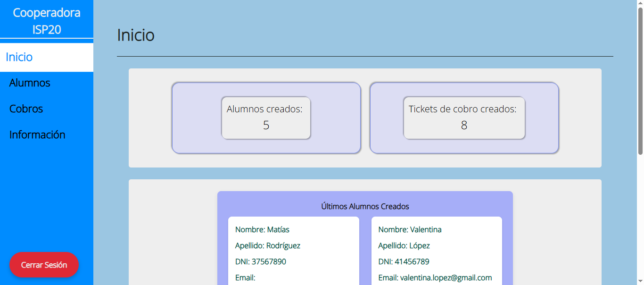Select Información in the sidebar

point(37,135)
